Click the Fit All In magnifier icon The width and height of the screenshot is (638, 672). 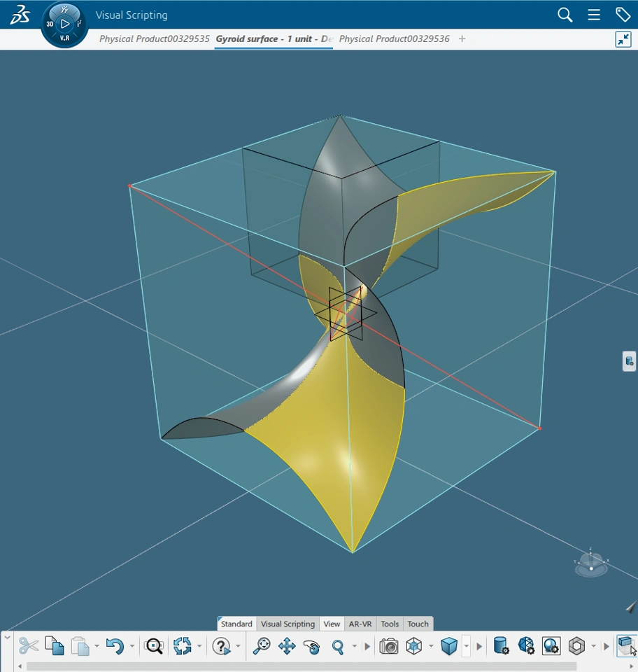(x=262, y=646)
